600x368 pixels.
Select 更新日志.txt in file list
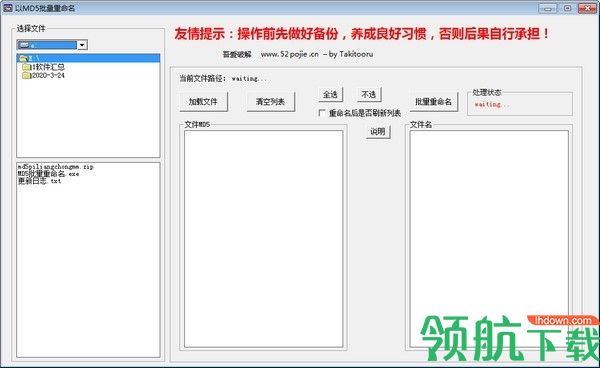point(39,181)
